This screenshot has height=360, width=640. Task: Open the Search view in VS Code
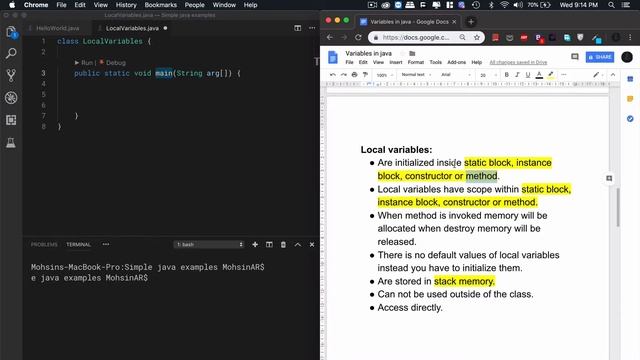click(x=11, y=53)
